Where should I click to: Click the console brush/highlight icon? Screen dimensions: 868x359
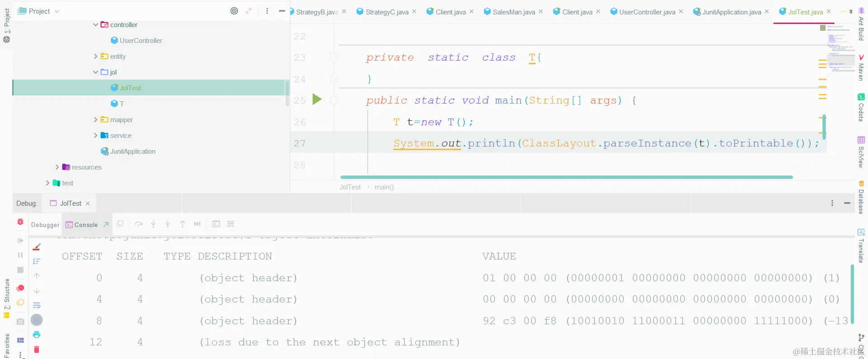[37, 247]
